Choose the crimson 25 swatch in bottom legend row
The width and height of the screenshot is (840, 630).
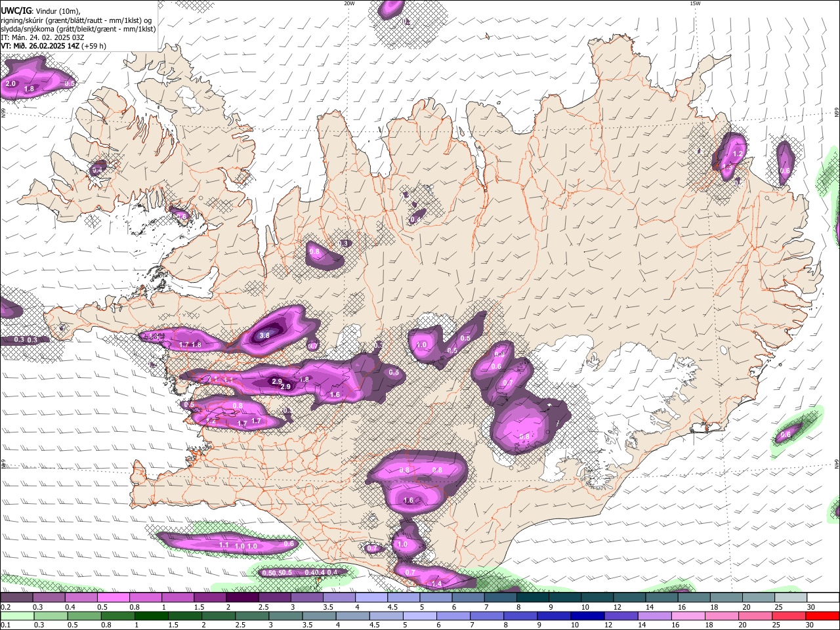click(789, 616)
